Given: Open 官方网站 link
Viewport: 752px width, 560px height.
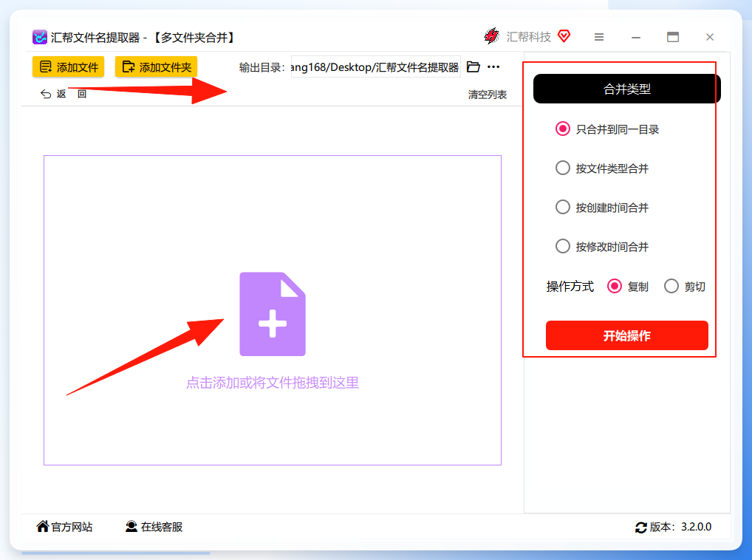Looking at the screenshot, I should (x=64, y=527).
